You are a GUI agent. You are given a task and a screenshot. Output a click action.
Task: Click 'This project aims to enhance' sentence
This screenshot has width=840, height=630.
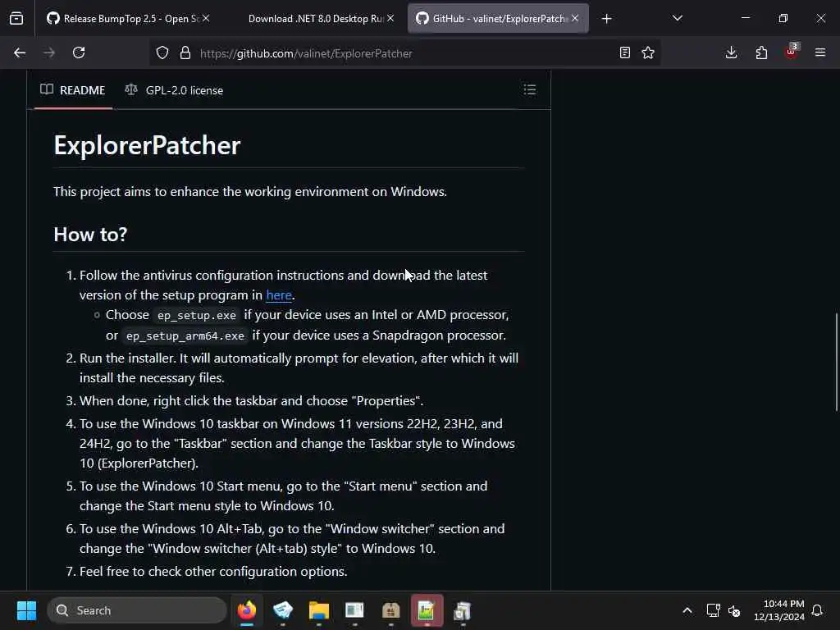(x=250, y=192)
